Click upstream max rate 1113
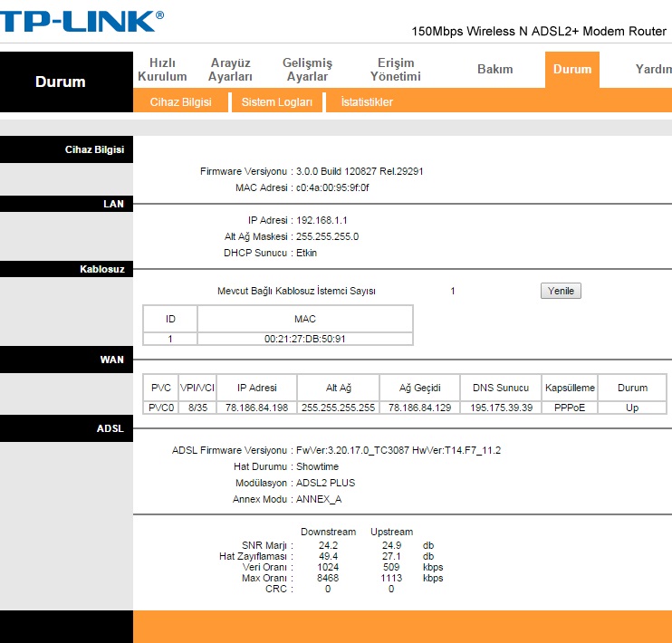The width and height of the screenshot is (672, 643). pos(391,578)
